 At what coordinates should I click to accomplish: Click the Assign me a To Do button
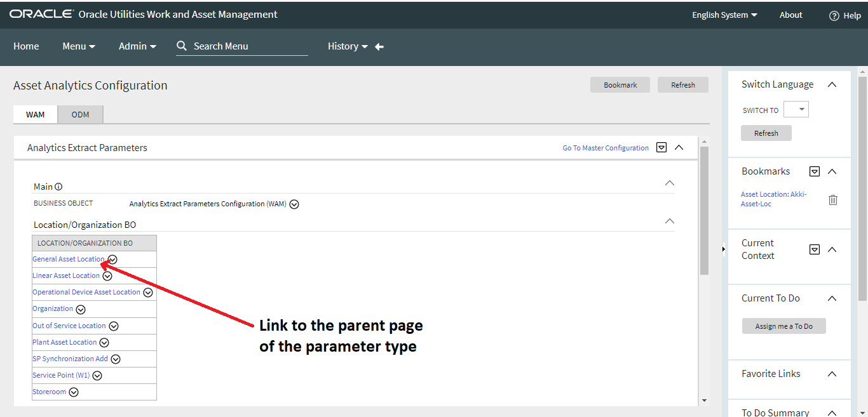tap(783, 326)
